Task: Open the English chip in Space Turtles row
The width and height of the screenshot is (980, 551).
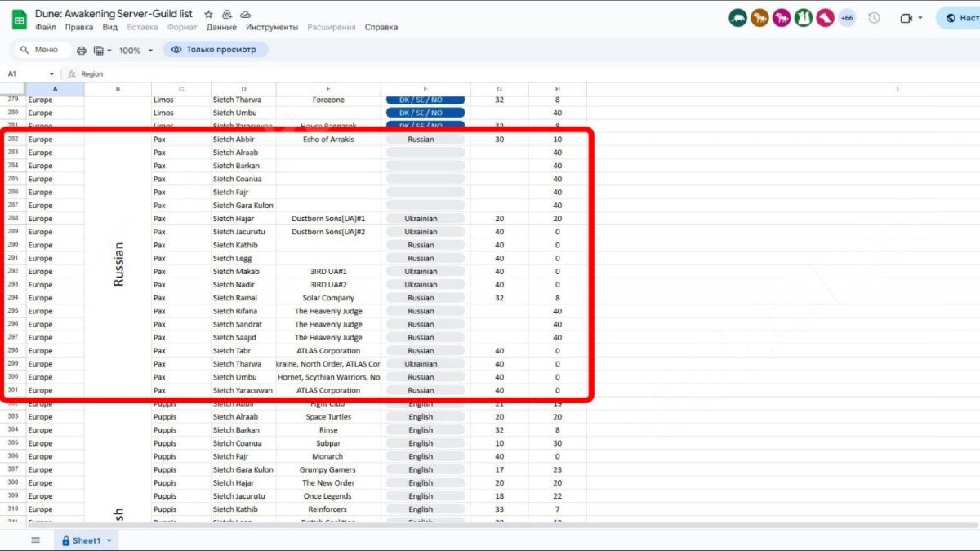Action: click(425, 417)
